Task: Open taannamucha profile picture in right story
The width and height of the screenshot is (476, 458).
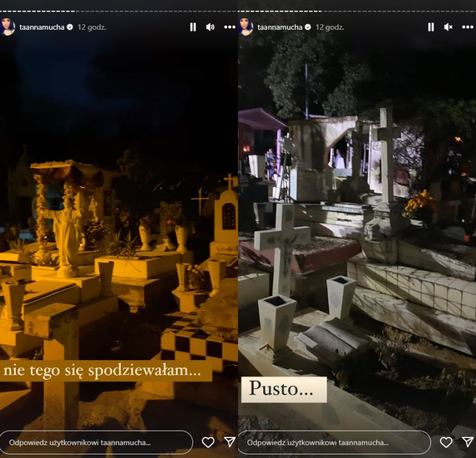Action: click(245, 27)
